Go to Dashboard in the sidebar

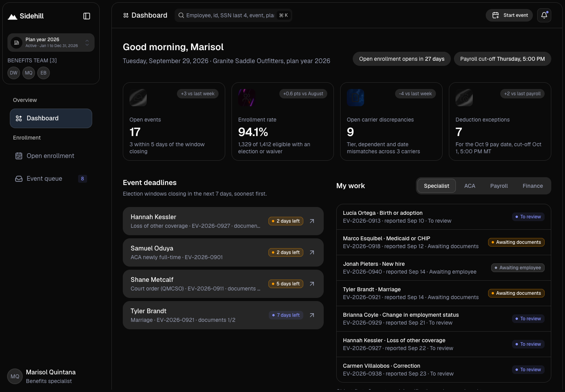pos(51,118)
